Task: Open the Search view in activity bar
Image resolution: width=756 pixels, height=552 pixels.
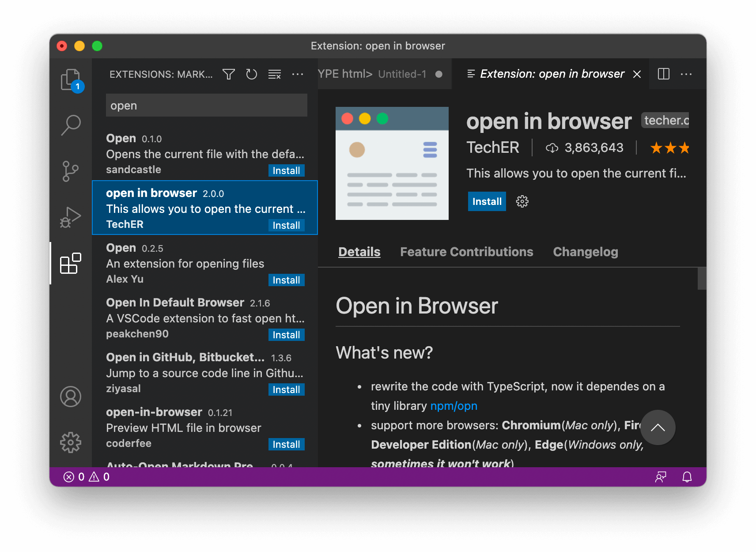Action: tap(71, 125)
